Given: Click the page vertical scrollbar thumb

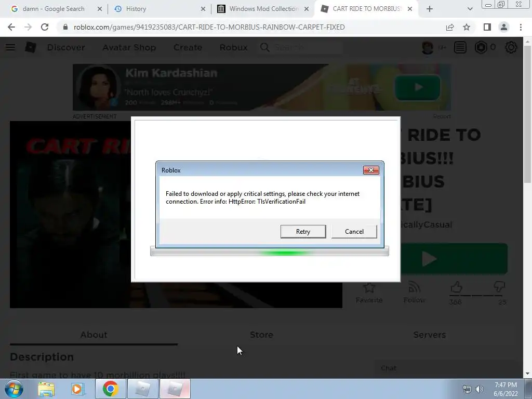Looking at the screenshot, I should coord(527,114).
